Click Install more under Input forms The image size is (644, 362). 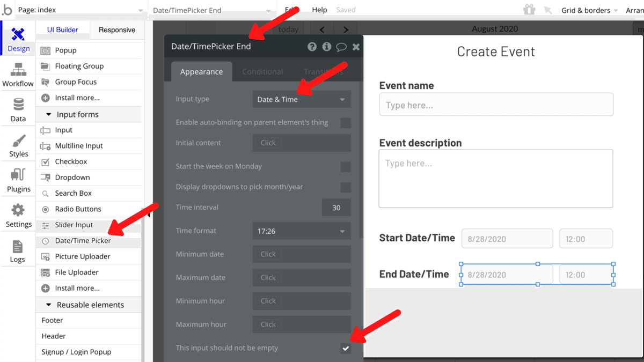pyautogui.click(x=89, y=288)
